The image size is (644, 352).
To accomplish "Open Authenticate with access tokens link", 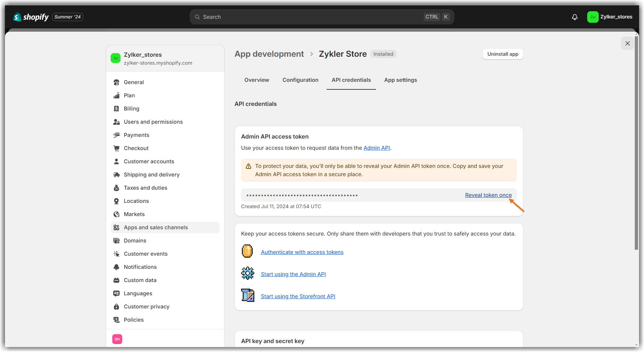I will (302, 252).
